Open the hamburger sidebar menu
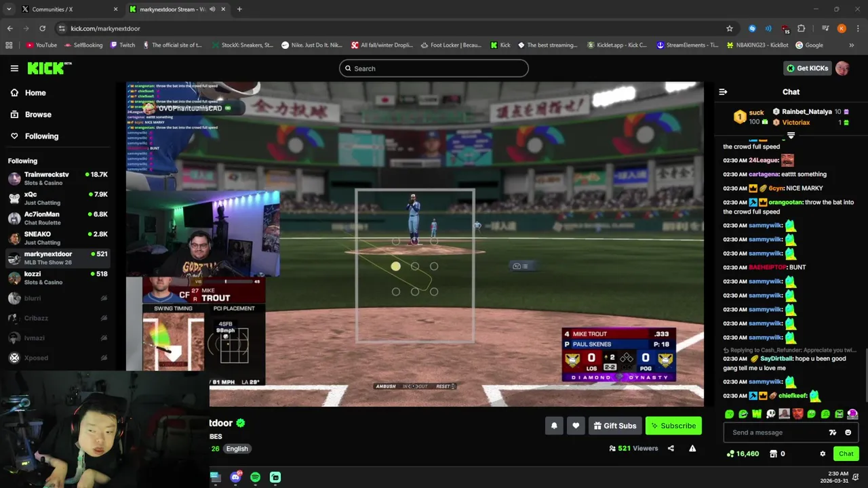This screenshot has height=488, width=868. tap(14, 68)
